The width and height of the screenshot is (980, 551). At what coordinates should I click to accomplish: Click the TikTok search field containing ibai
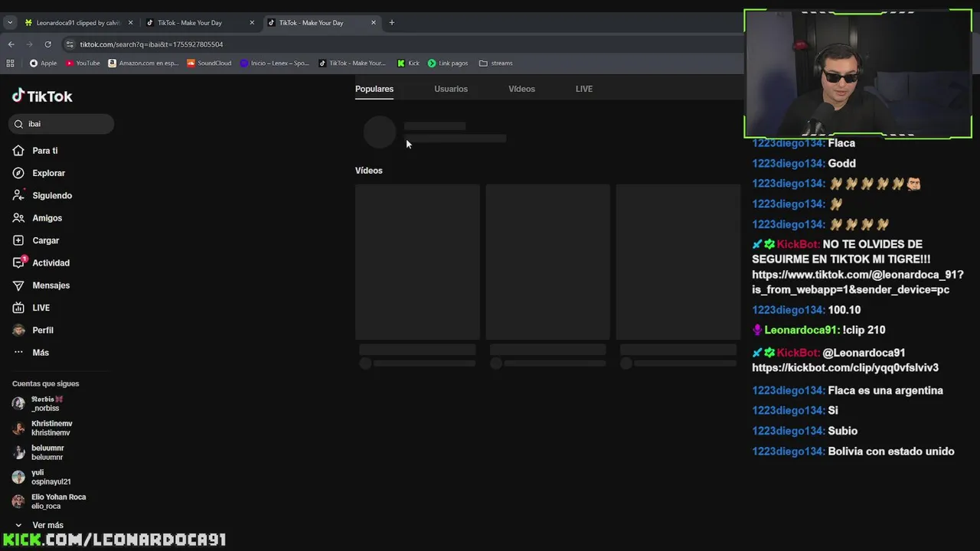click(x=61, y=124)
